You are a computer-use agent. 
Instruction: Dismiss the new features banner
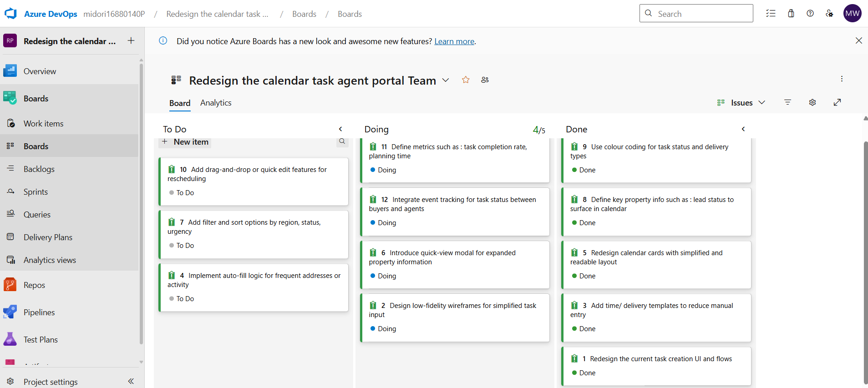[858, 41]
